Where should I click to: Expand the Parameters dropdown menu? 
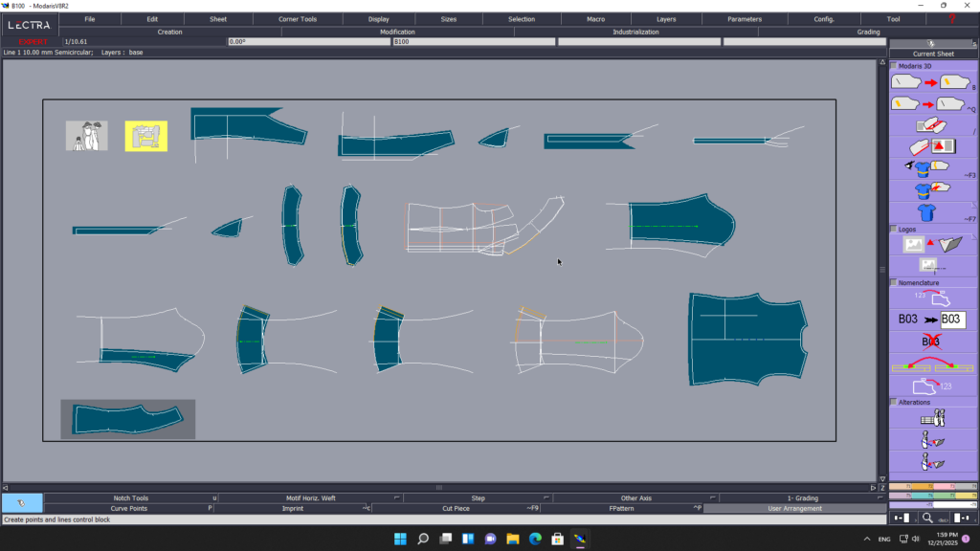pyautogui.click(x=745, y=19)
